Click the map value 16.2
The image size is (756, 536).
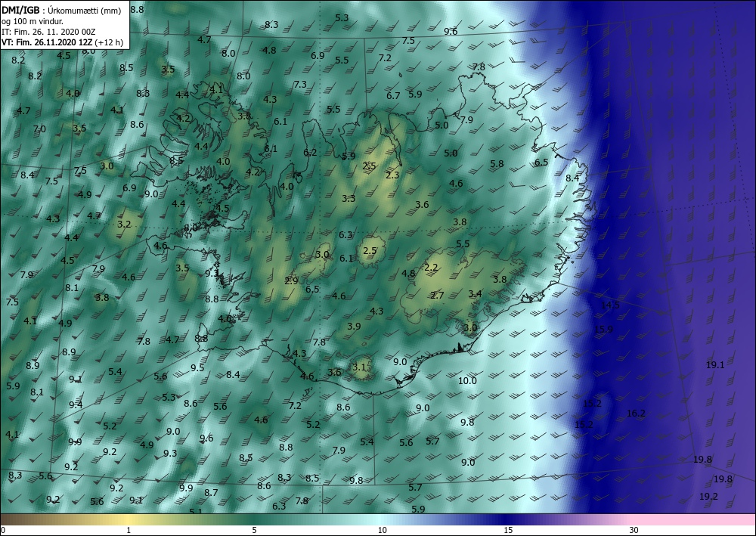click(x=636, y=413)
